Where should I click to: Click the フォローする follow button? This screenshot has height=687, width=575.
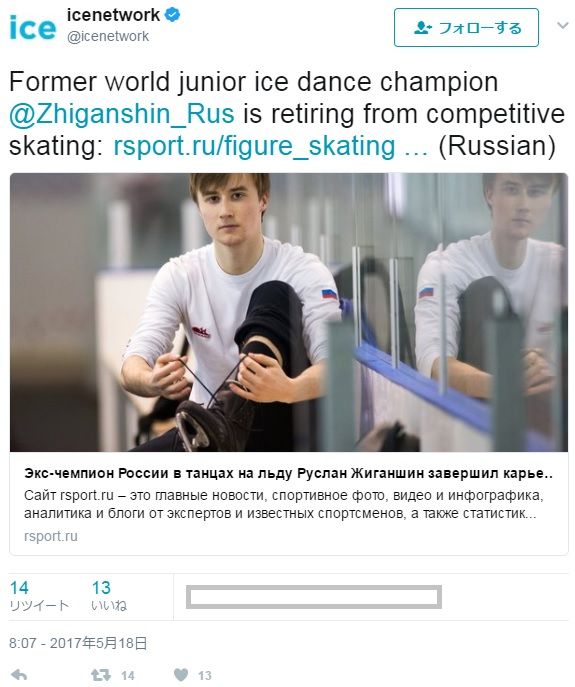(x=466, y=28)
